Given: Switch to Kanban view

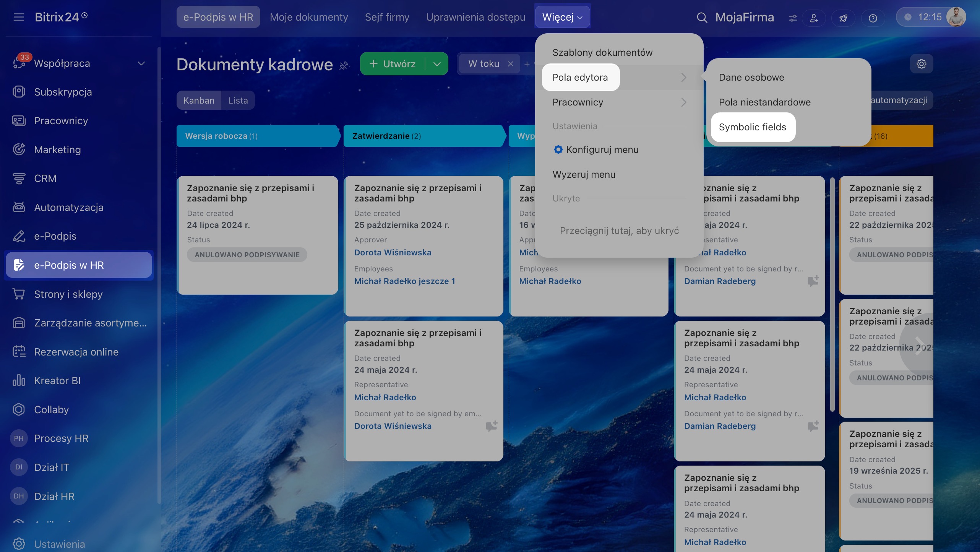Looking at the screenshot, I should (x=199, y=101).
